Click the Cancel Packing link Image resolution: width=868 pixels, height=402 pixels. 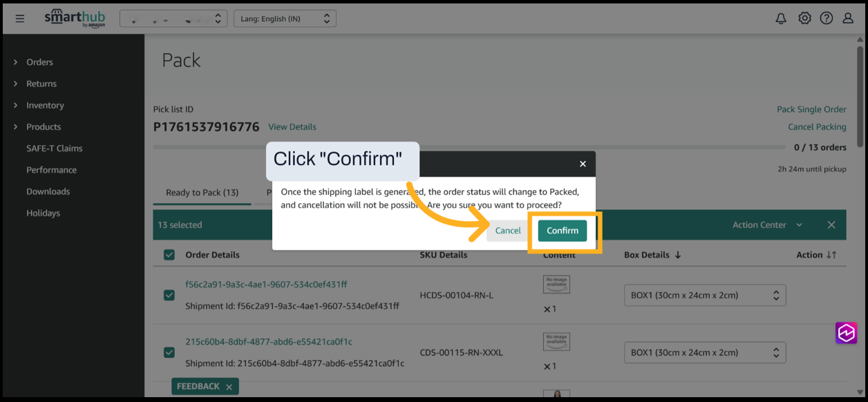pos(817,127)
